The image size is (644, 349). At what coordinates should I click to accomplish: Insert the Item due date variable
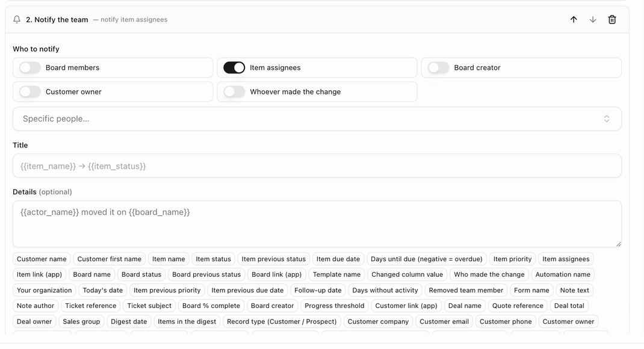[x=338, y=259]
